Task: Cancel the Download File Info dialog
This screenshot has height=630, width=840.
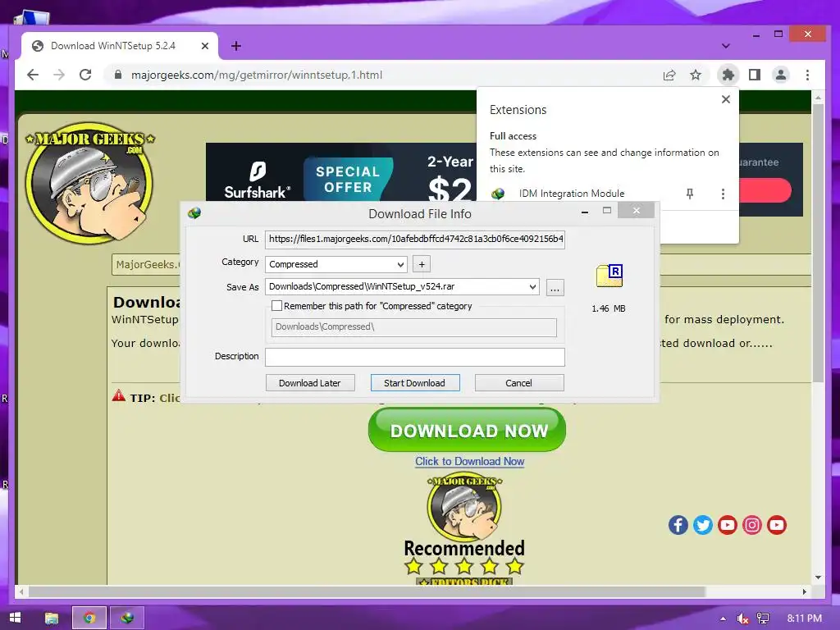Action: pyautogui.click(x=518, y=383)
